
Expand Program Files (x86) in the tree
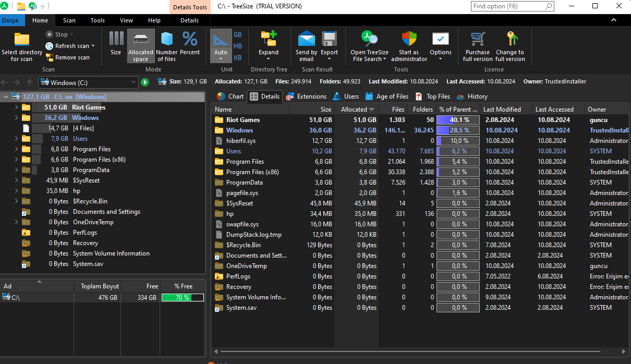pos(16,159)
